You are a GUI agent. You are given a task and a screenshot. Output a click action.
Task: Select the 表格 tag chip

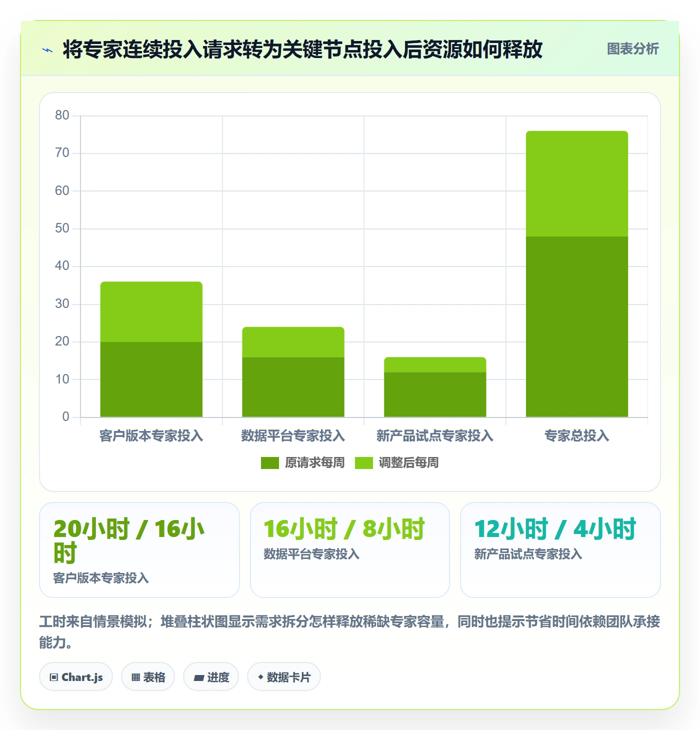coord(148,677)
